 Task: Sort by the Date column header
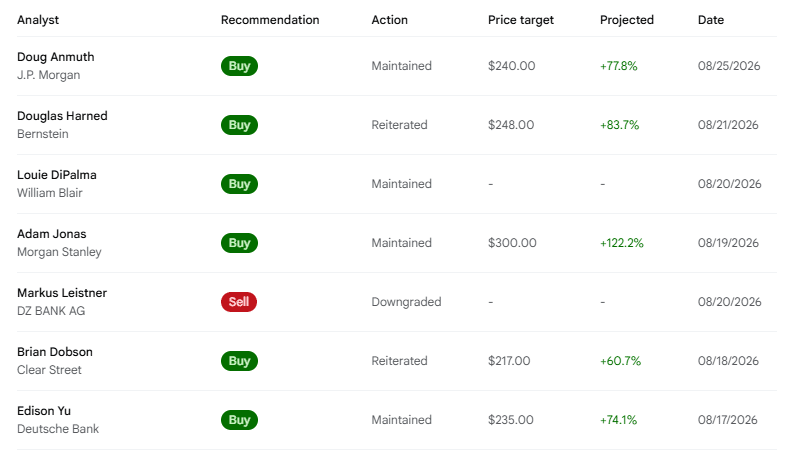pyautogui.click(x=711, y=20)
